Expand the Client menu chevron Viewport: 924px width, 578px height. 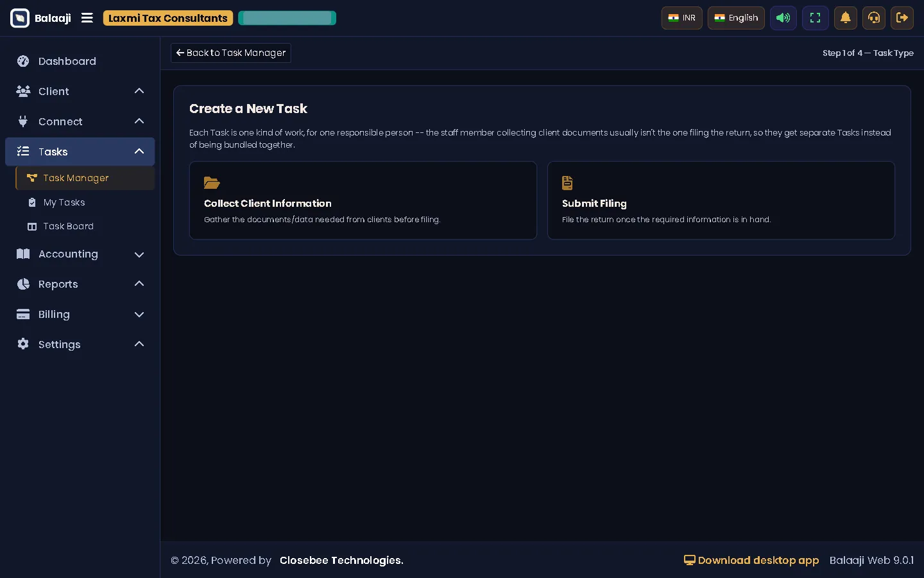click(139, 91)
